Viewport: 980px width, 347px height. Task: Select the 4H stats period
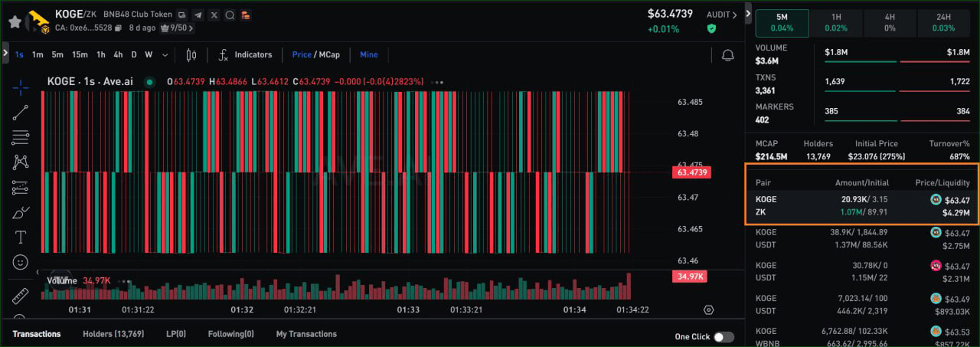890,23
